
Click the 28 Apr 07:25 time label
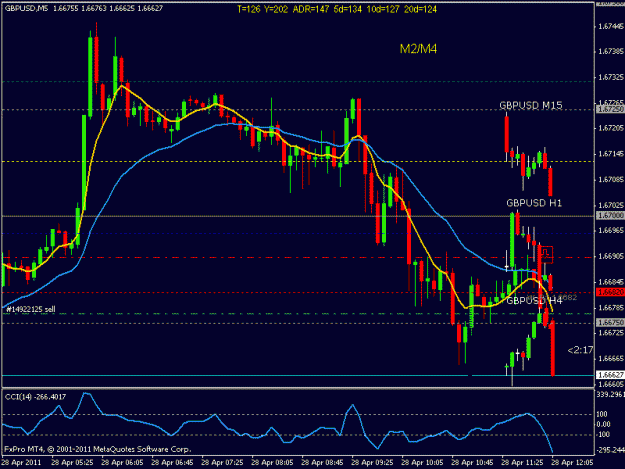pos(222,462)
